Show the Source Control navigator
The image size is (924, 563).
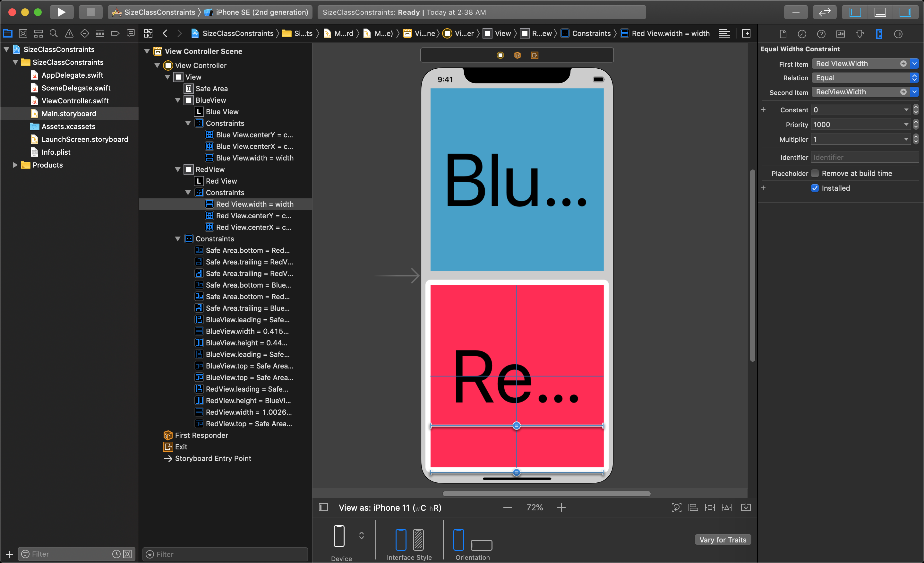pyautogui.click(x=23, y=33)
